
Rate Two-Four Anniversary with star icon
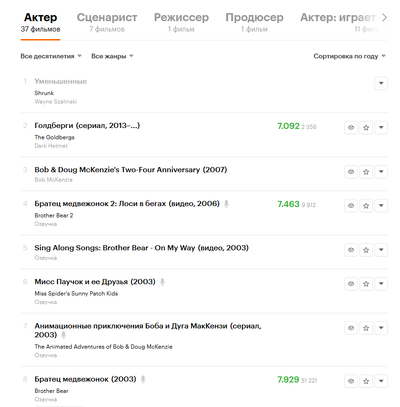pyautogui.click(x=366, y=172)
